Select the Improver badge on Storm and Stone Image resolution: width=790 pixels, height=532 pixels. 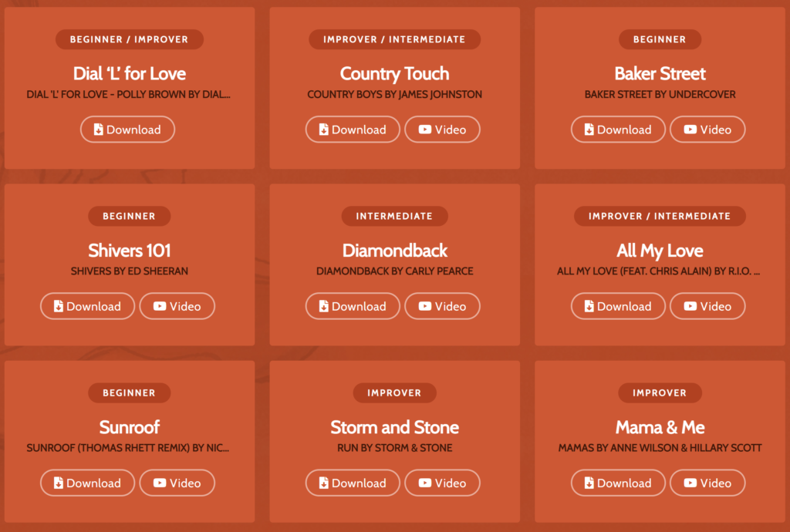(x=394, y=392)
